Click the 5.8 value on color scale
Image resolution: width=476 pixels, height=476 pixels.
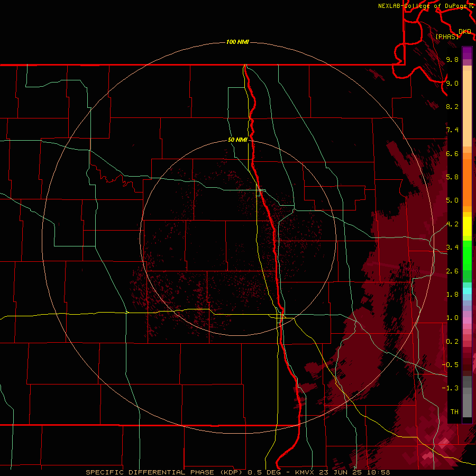452,177
